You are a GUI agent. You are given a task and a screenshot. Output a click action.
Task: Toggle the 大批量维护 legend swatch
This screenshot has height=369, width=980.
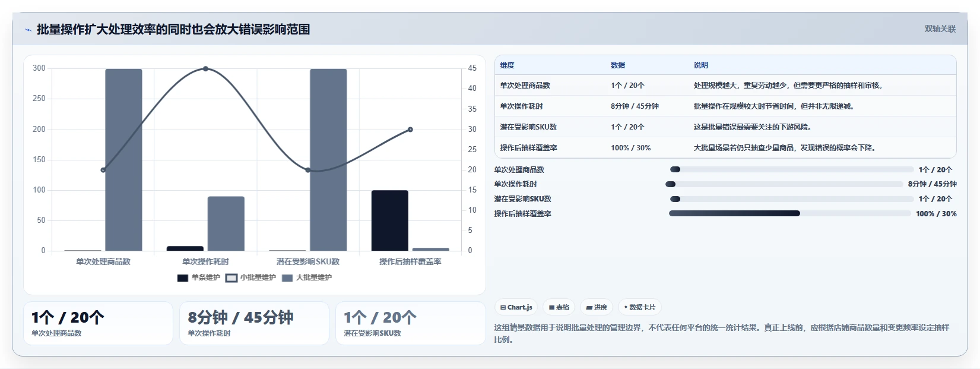click(287, 277)
